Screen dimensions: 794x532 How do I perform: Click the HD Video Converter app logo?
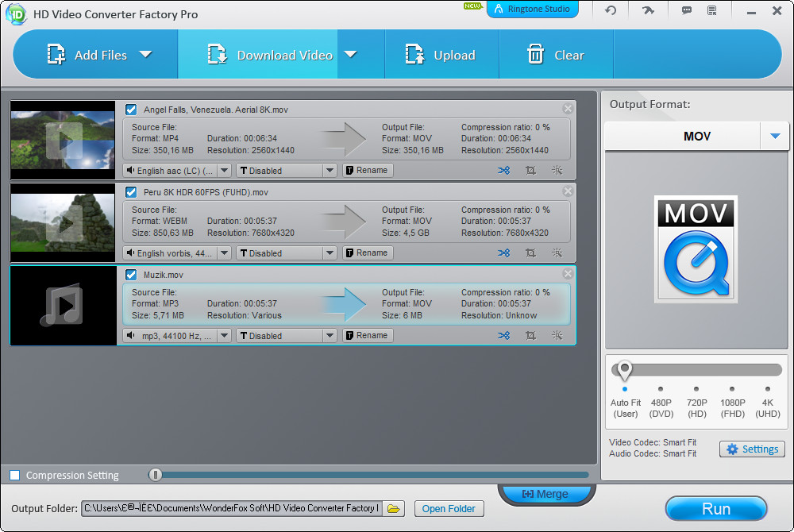(16, 14)
